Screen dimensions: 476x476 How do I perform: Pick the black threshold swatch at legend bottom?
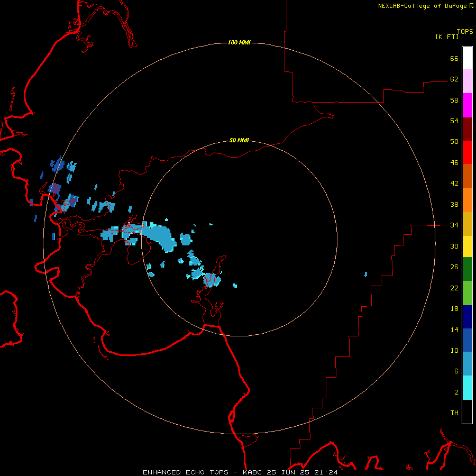pyautogui.click(x=467, y=411)
